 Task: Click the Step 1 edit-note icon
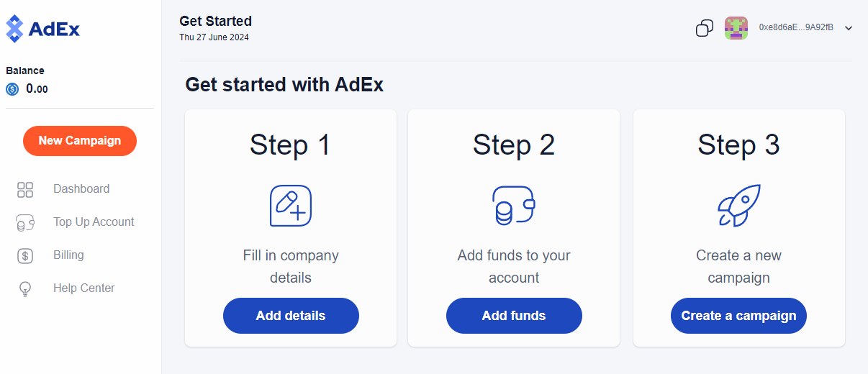click(291, 206)
